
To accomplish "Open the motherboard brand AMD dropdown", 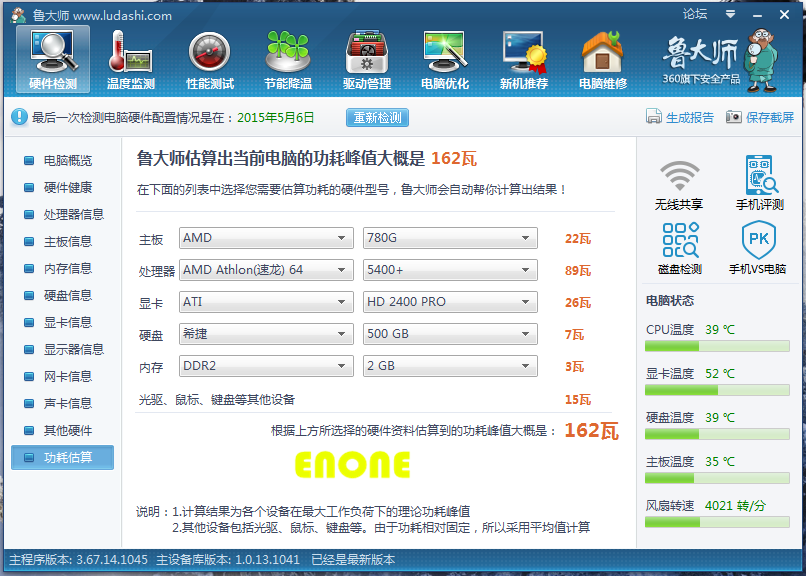I will 266,238.
